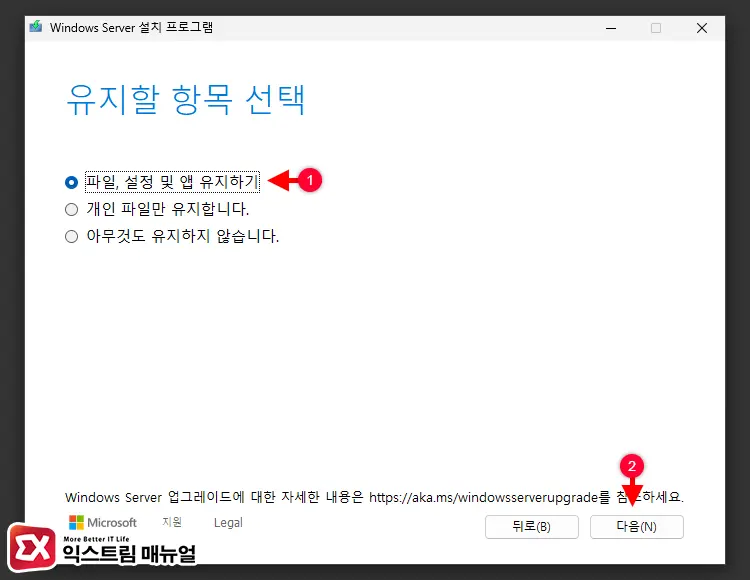Choose the 개인 파일만 유지합니다 radio button
This screenshot has height=580, width=750.
71,209
